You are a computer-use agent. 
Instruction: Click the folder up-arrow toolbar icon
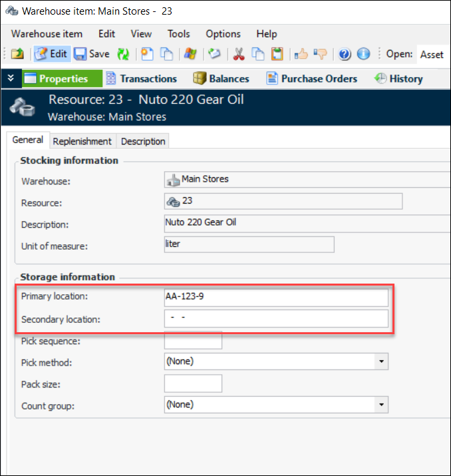pyautogui.click(x=17, y=54)
